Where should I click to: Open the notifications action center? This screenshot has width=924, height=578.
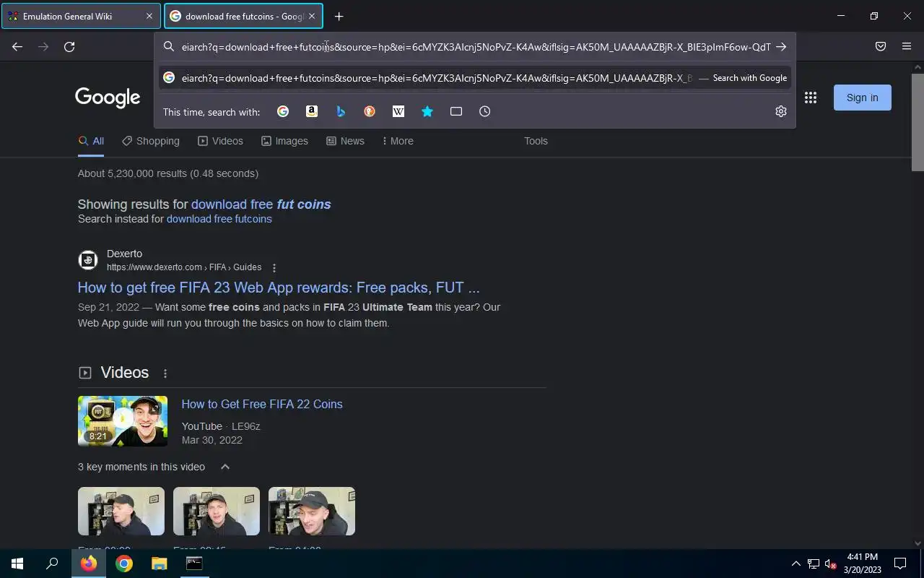pos(900,564)
